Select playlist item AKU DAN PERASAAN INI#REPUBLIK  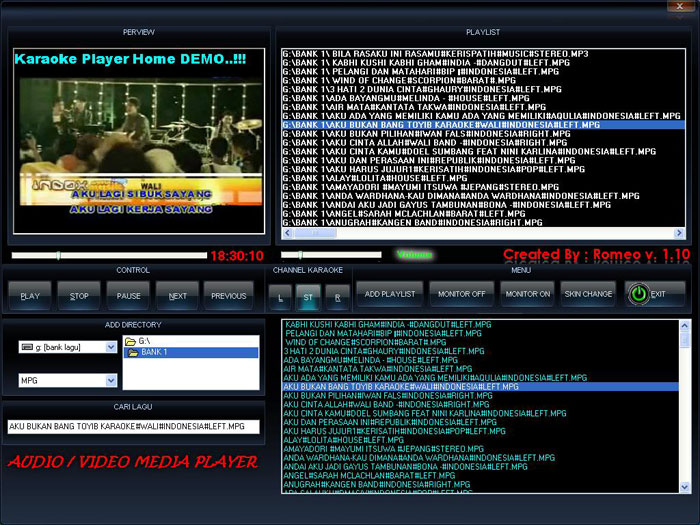coord(483,160)
